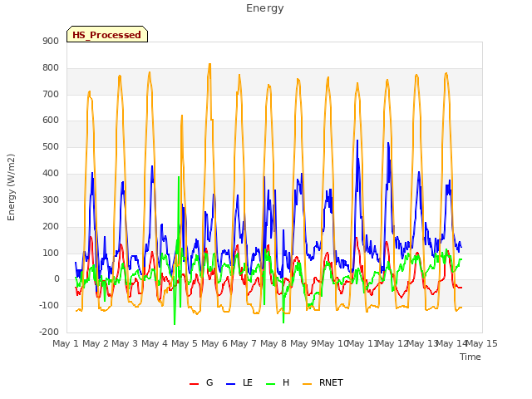Click the orange RNET legend color marker

coord(307,384)
